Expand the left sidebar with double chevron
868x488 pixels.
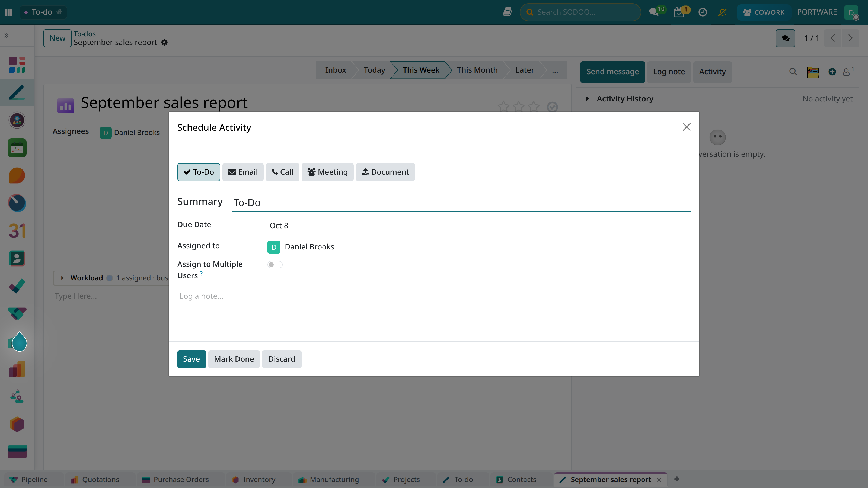[7, 35]
